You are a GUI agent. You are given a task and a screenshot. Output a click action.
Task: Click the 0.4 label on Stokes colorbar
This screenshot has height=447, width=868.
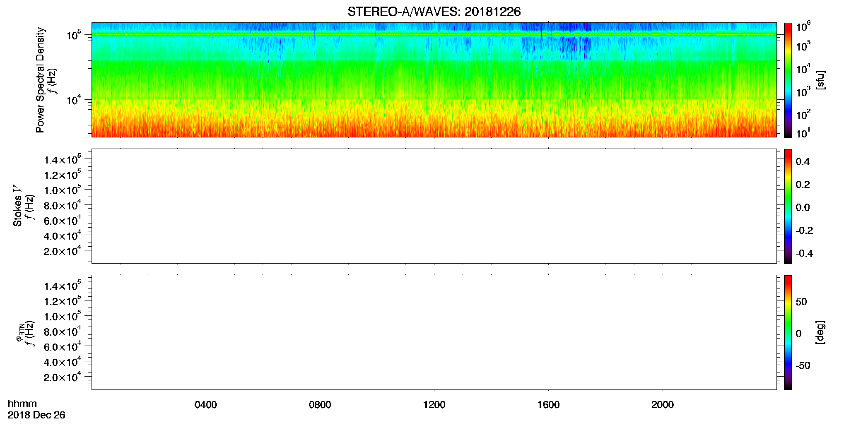point(803,162)
